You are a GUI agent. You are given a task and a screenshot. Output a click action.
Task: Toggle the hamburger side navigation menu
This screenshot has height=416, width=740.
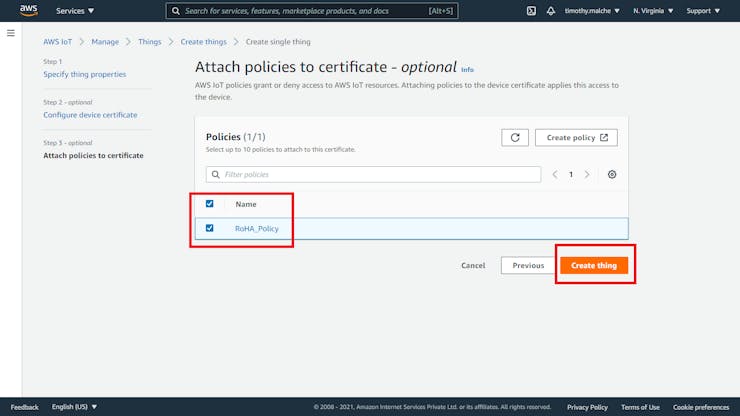pyautogui.click(x=10, y=33)
